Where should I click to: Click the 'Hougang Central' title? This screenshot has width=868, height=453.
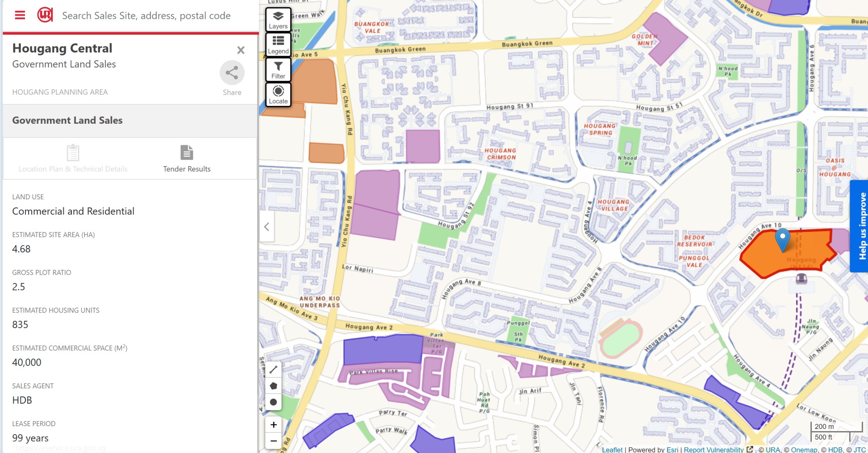pyautogui.click(x=62, y=48)
